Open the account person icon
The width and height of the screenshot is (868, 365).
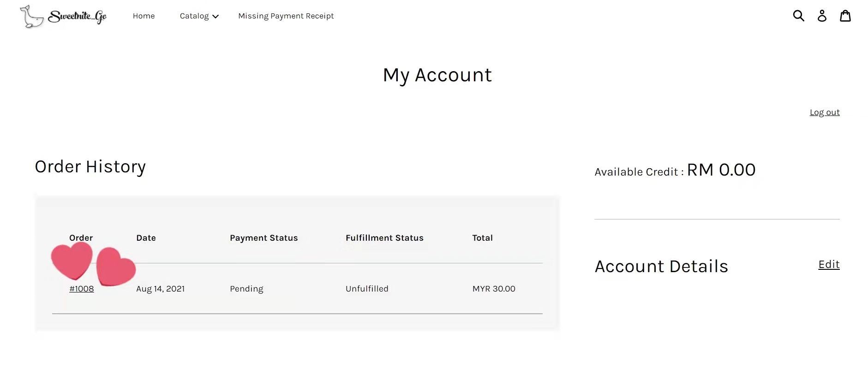click(x=822, y=16)
